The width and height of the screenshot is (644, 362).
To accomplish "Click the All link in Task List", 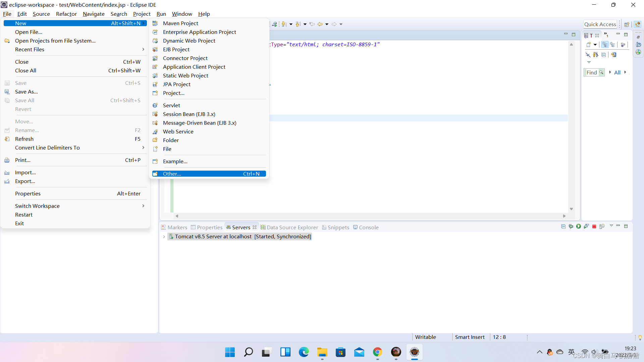I will (x=618, y=72).
